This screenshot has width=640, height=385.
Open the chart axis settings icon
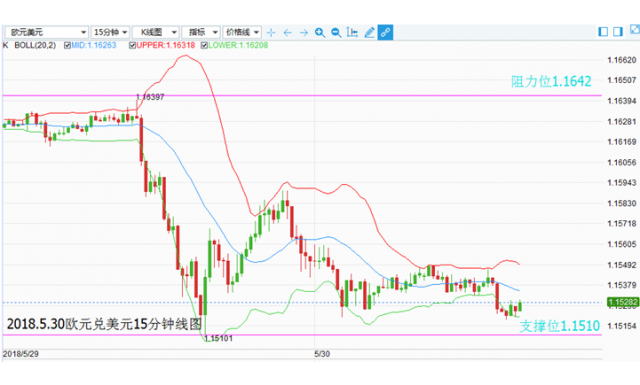pos(352,32)
